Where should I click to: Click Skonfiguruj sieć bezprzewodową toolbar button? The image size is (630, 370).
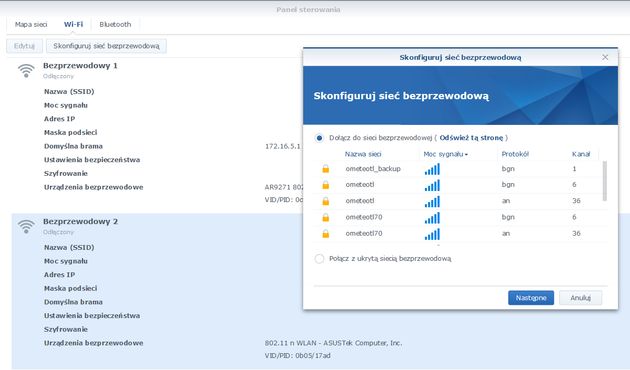[x=106, y=46]
